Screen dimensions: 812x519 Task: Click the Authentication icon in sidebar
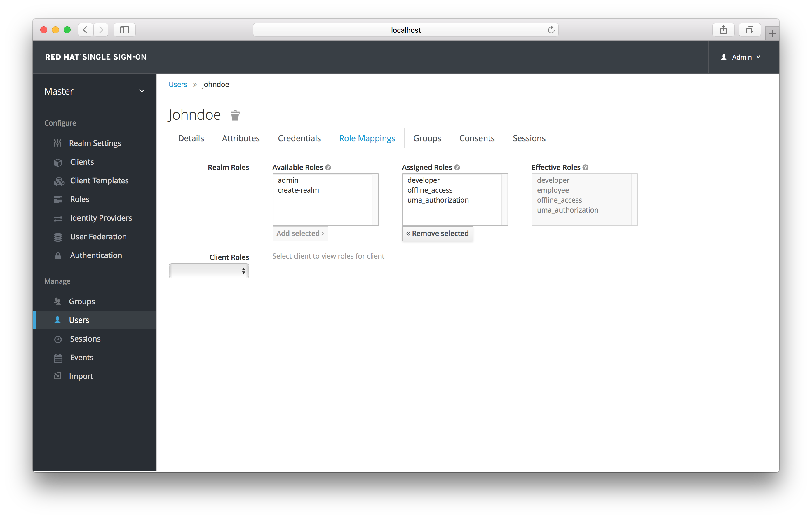point(57,255)
